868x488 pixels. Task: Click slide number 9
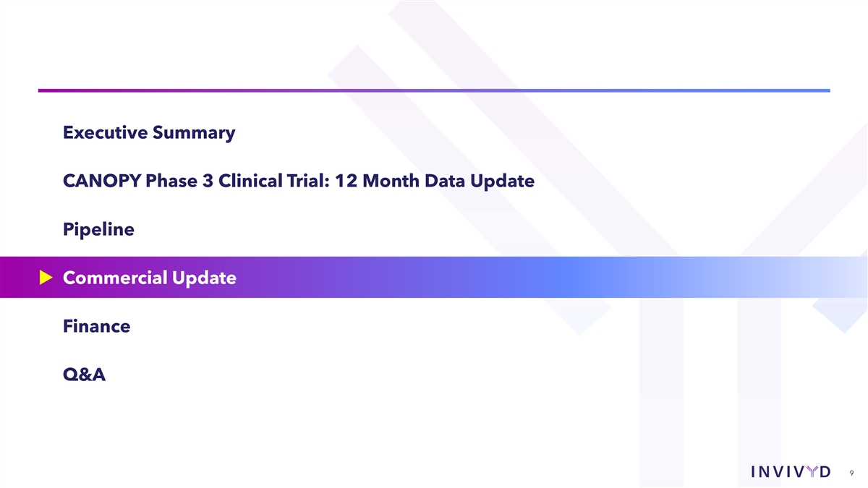(x=851, y=474)
